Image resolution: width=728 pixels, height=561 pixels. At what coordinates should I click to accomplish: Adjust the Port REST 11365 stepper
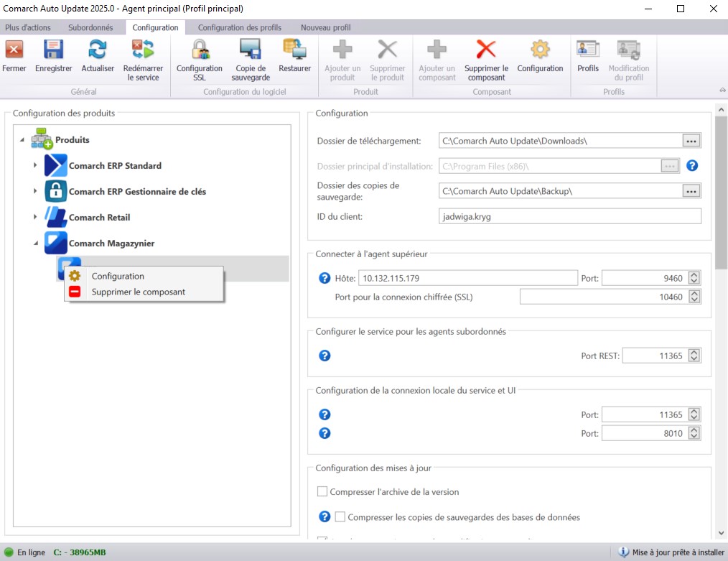(x=694, y=356)
